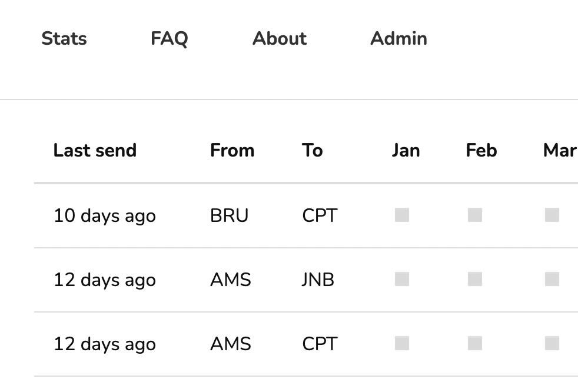Image resolution: width=578 pixels, height=392 pixels.
Task: Sort by From column header
Action: click(x=232, y=151)
